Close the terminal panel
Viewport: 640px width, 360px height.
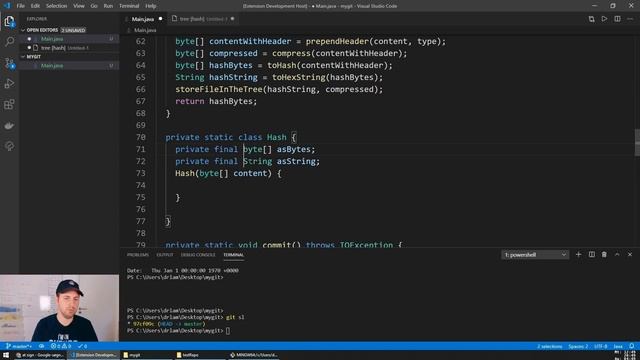630,255
